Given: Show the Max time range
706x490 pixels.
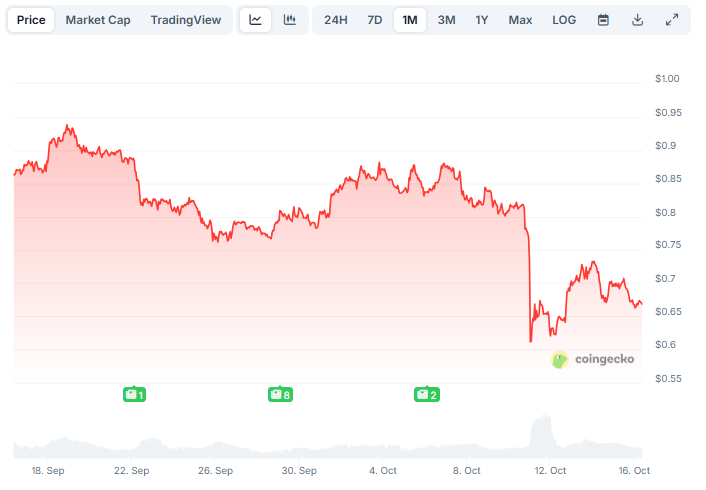Looking at the screenshot, I should point(520,20).
